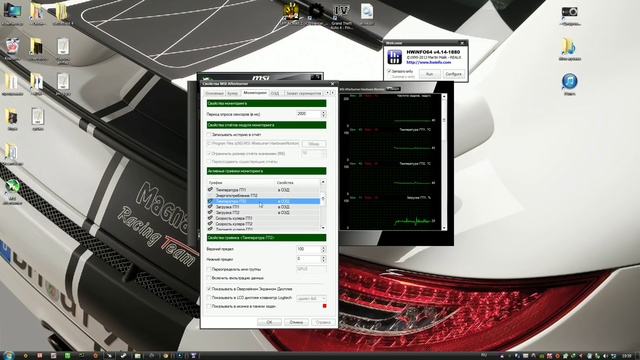Click the Отмена cancel button
Image resolution: width=640 pixels, height=360 pixels.
tap(296, 322)
